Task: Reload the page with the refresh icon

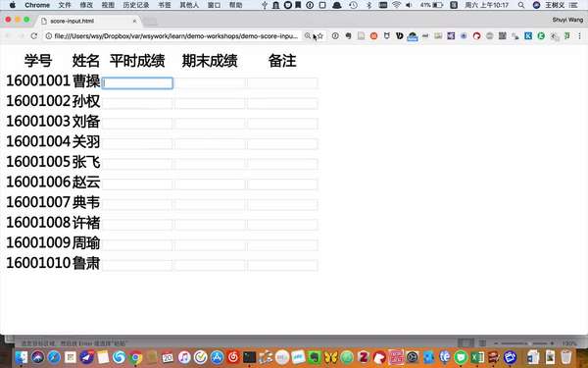Action: click(x=33, y=36)
